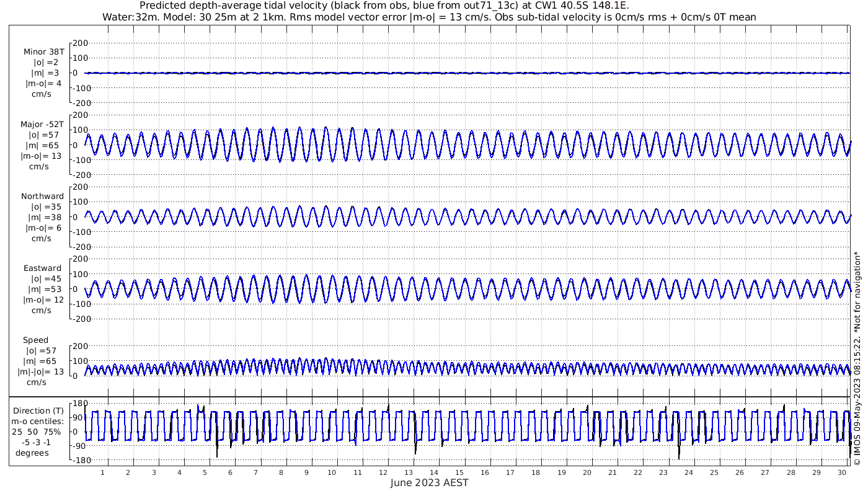Click the date tick '12' on the x-axis

pos(383,472)
